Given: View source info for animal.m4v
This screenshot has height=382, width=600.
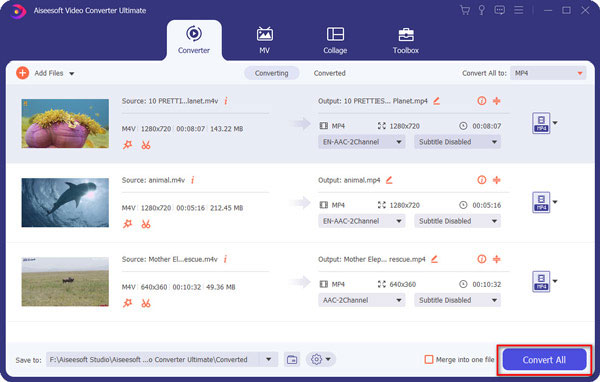Looking at the screenshot, I should [192, 180].
